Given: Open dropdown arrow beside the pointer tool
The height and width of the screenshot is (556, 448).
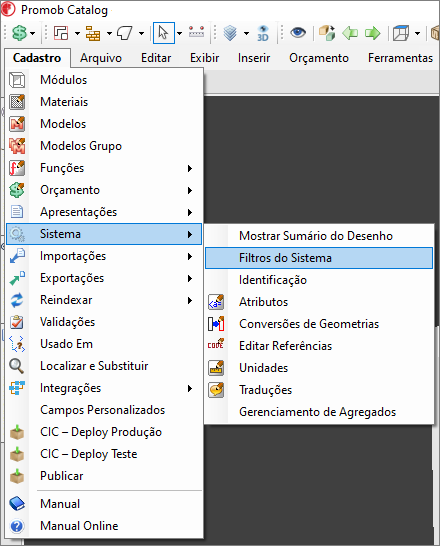Looking at the screenshot, I should (x=179, y=34).
